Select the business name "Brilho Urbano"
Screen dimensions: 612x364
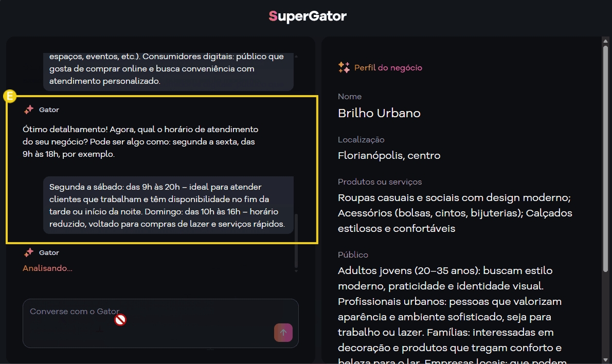pos(379,113)
